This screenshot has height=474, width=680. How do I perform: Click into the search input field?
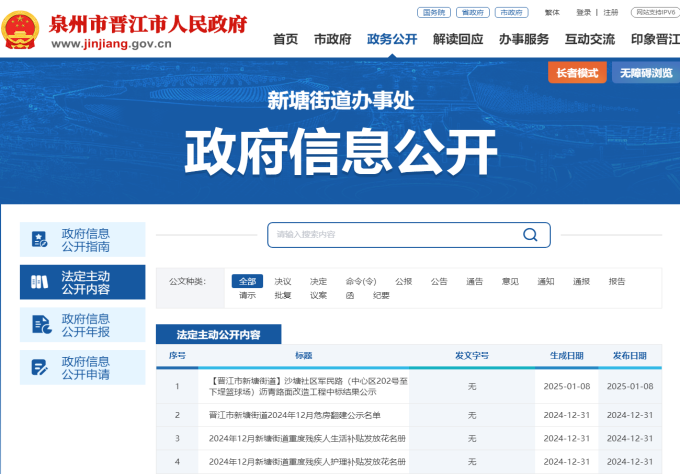tap(395, 235)
